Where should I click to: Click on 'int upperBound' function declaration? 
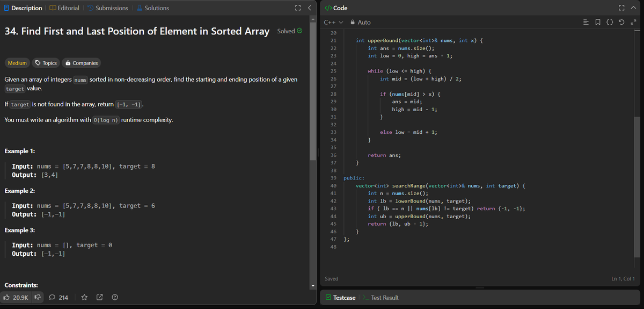(x=420, y=40)
